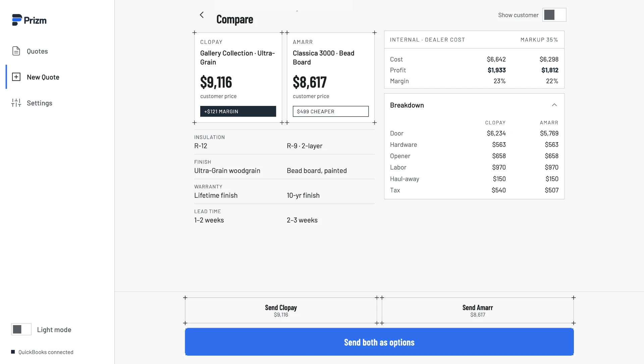Click the Send Clopay button

(x=281, y=310)
